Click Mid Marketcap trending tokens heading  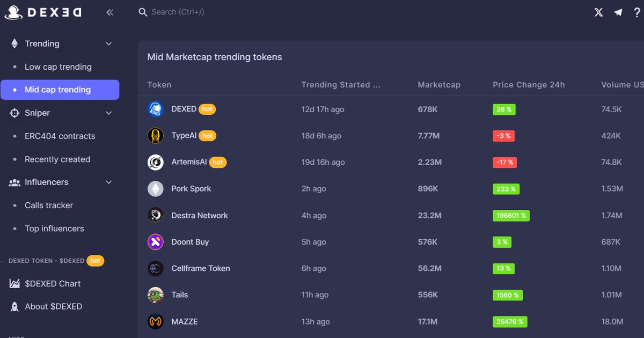click(215, 57)
